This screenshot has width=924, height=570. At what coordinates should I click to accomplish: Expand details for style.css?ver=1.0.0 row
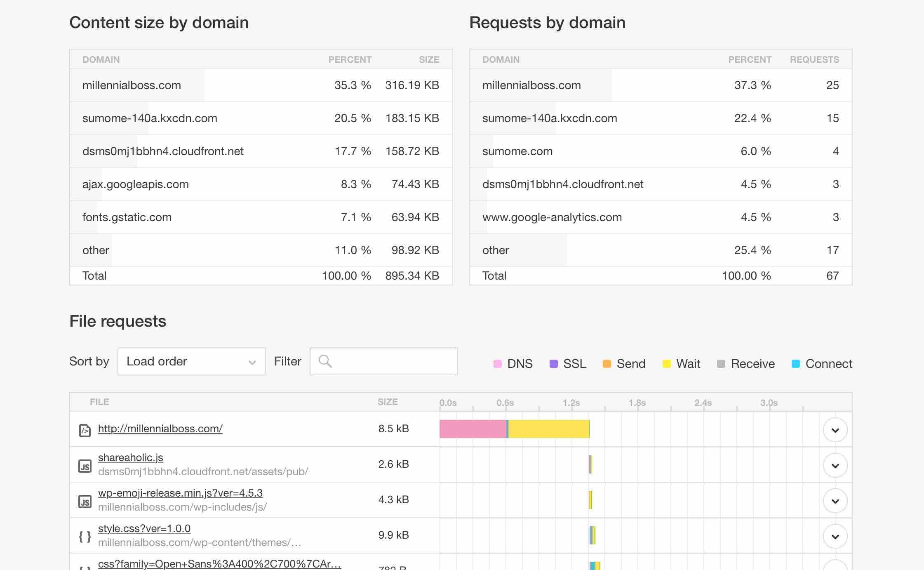[x=835, y=537]
